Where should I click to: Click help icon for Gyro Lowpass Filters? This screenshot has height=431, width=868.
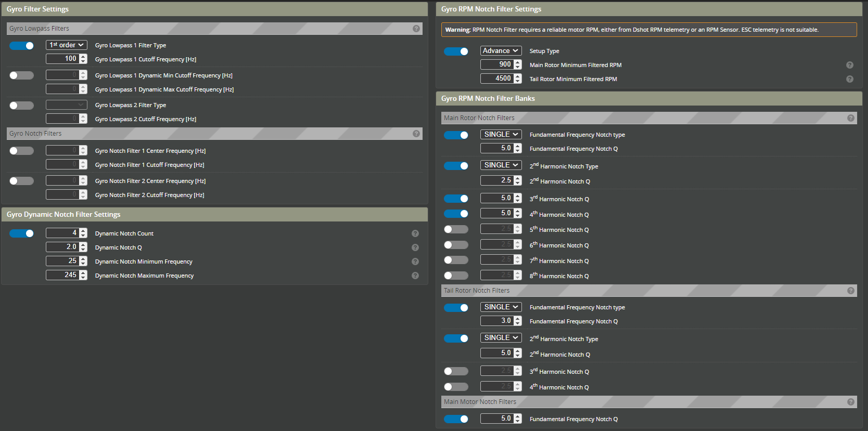[416, 29]
